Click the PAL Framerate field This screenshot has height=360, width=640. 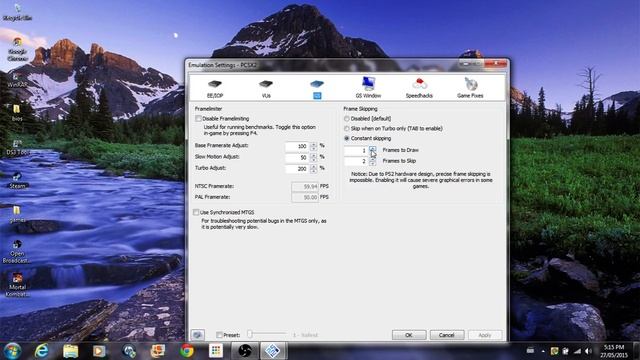point(305,197)
